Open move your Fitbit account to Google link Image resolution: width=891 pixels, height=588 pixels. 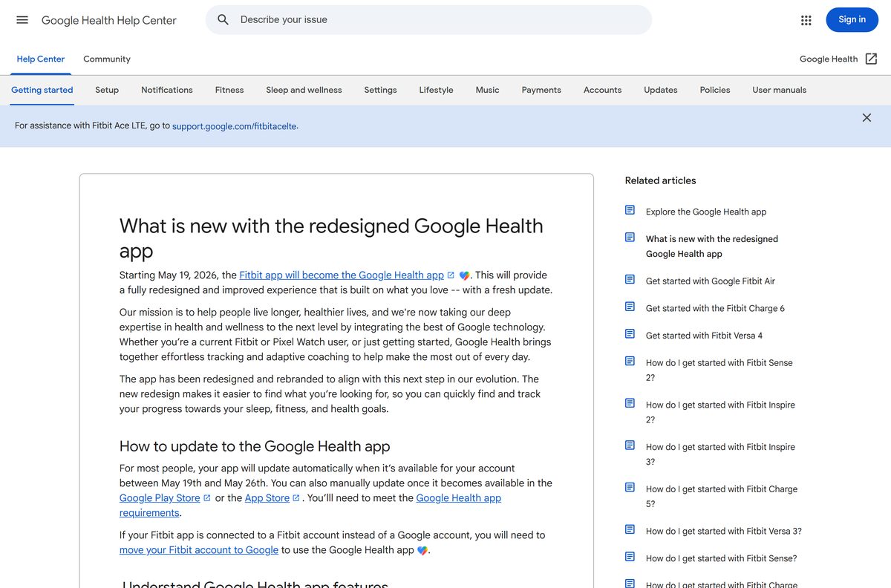pyautogui.click(x=199, y=550)
